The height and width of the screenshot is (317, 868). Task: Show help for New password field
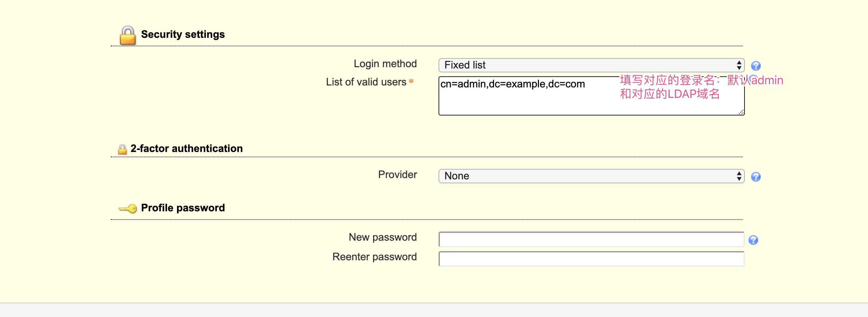[x=753, y=240]
